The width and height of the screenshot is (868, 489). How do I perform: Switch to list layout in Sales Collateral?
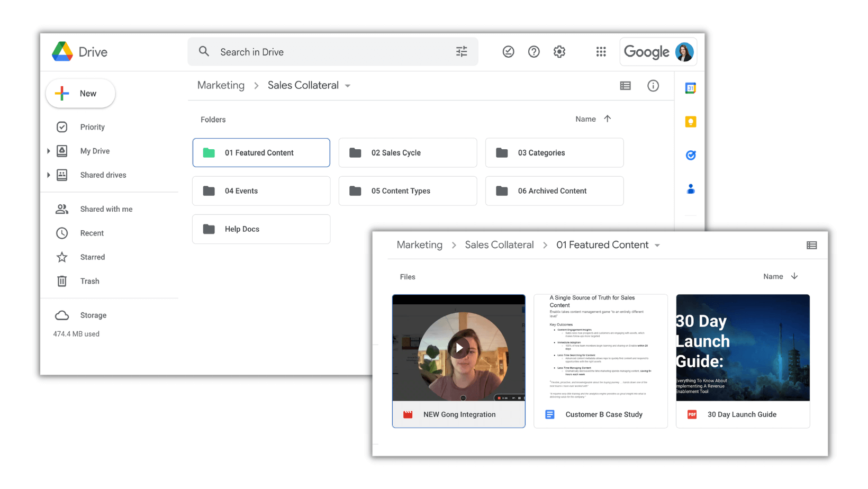coord(625,86)
